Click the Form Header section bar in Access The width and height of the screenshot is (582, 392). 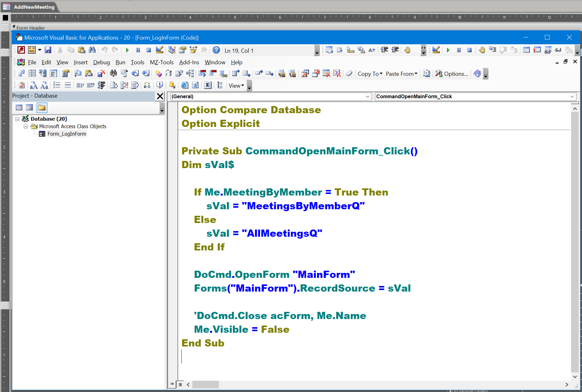tap(296, 28)
